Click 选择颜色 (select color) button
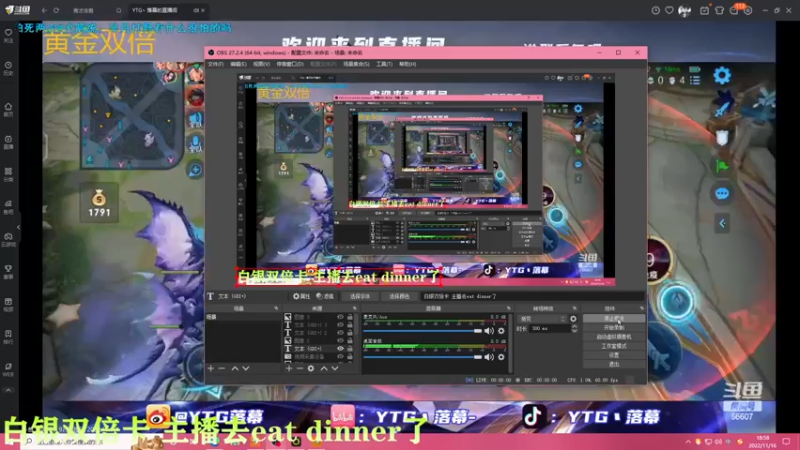 [x=399, y=296]
